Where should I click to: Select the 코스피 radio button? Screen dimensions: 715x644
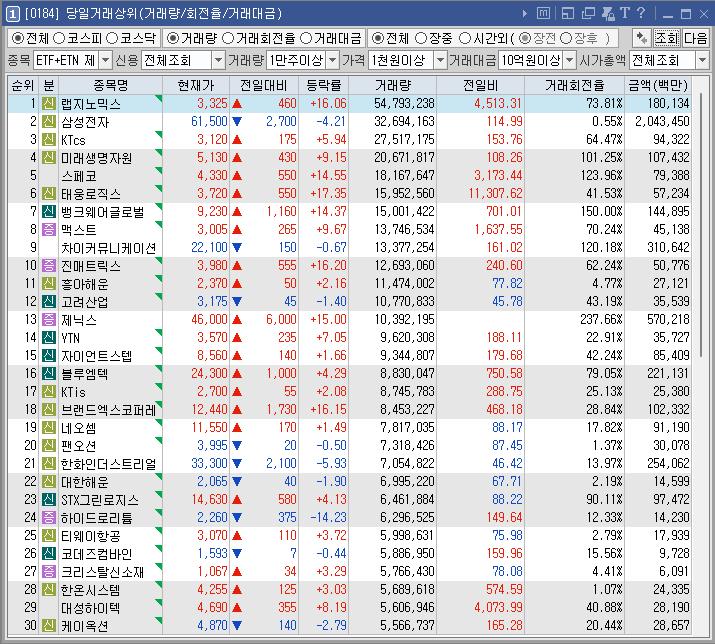click(x=59, y=38)
